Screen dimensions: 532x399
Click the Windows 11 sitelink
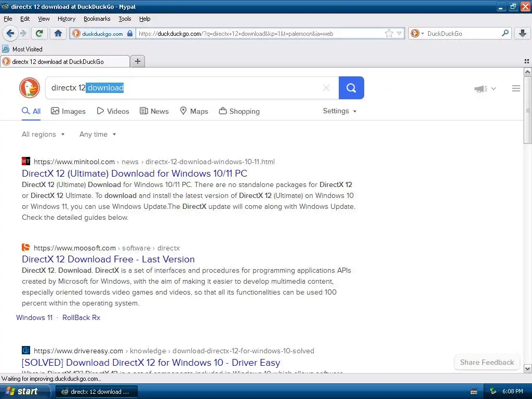click(x=34, y=317)
